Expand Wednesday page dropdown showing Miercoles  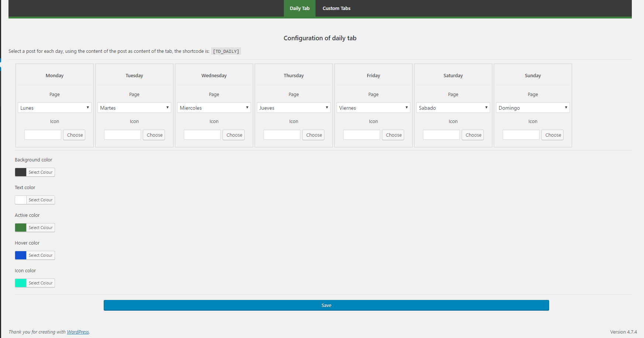tap(214, 107)
